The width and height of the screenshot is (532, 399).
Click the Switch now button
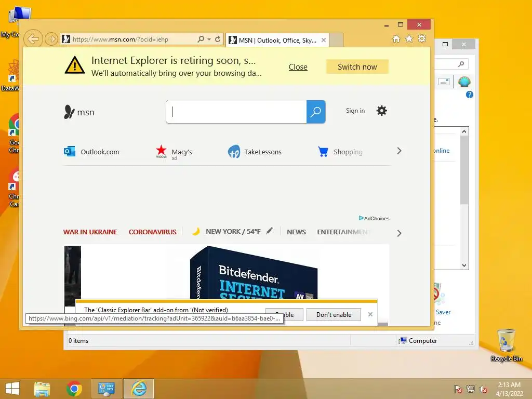(x=357, y=67)
